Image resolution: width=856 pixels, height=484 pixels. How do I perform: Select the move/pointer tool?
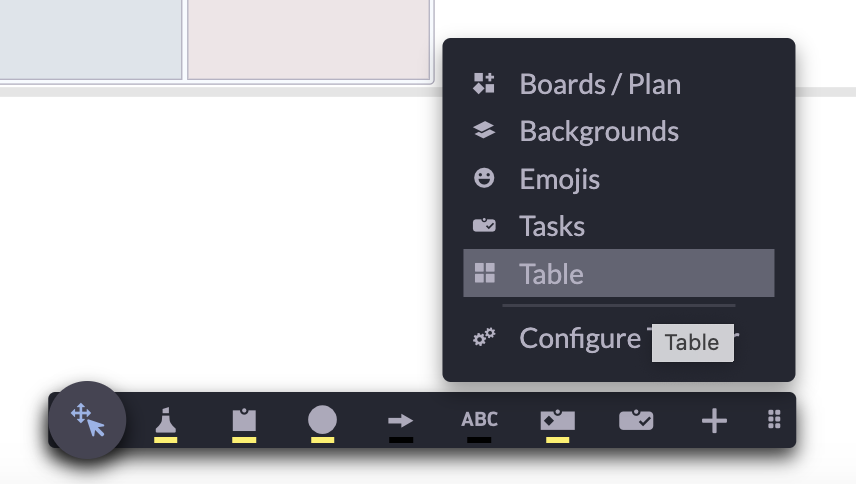88,420
